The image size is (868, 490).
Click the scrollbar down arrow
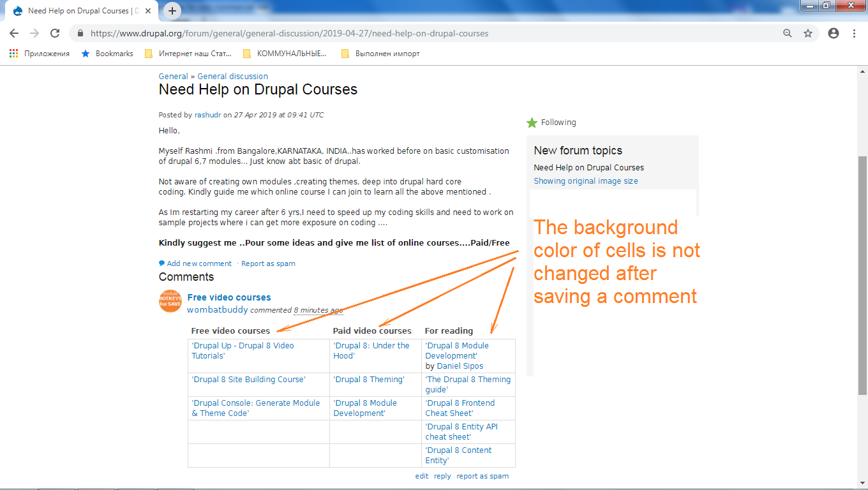pos(862,483)
